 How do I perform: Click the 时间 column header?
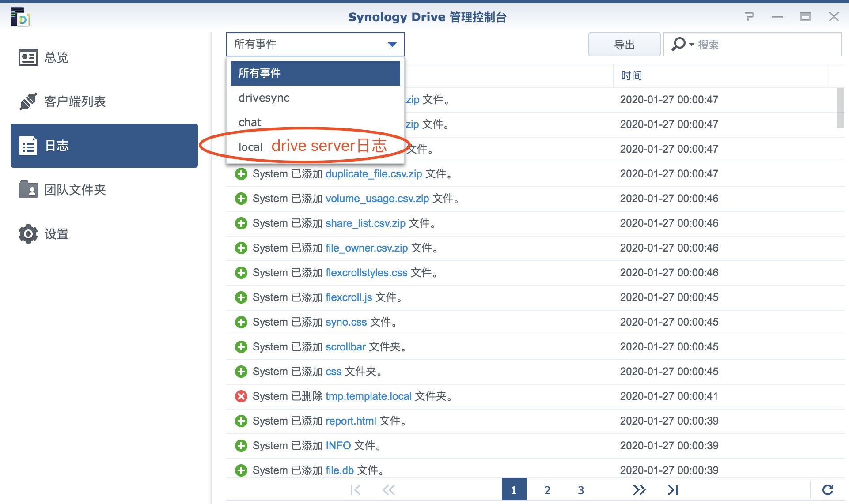click(722, 75)
